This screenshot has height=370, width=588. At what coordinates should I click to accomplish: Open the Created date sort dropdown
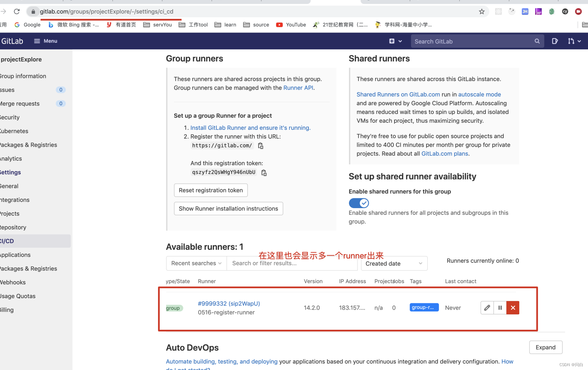394,263
